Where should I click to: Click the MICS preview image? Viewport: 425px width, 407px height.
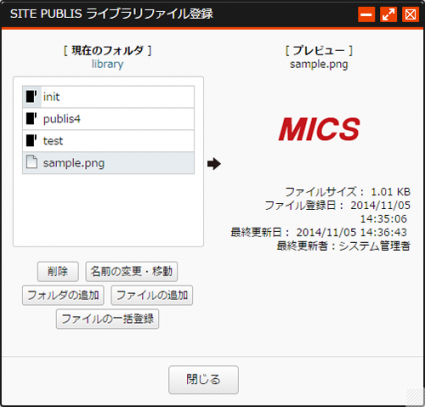pyautogui.click(x=319, y=129)
